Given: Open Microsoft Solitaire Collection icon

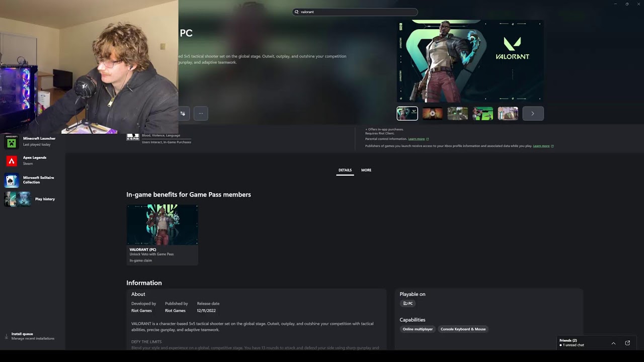Looking at the screenshot, I should (12, 180).
